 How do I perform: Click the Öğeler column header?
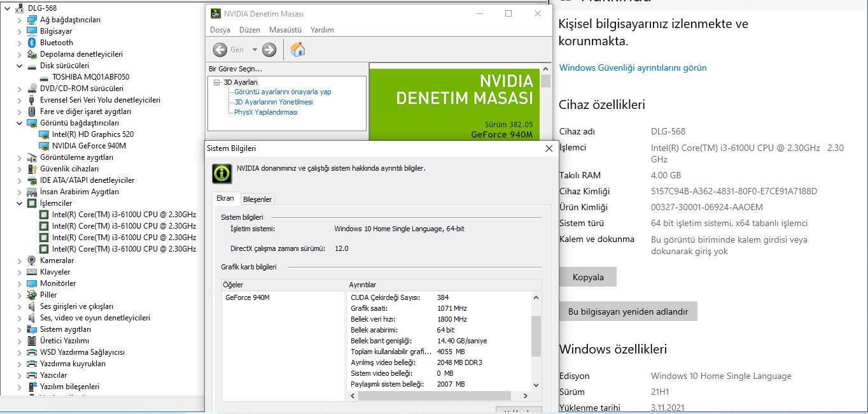284,285
